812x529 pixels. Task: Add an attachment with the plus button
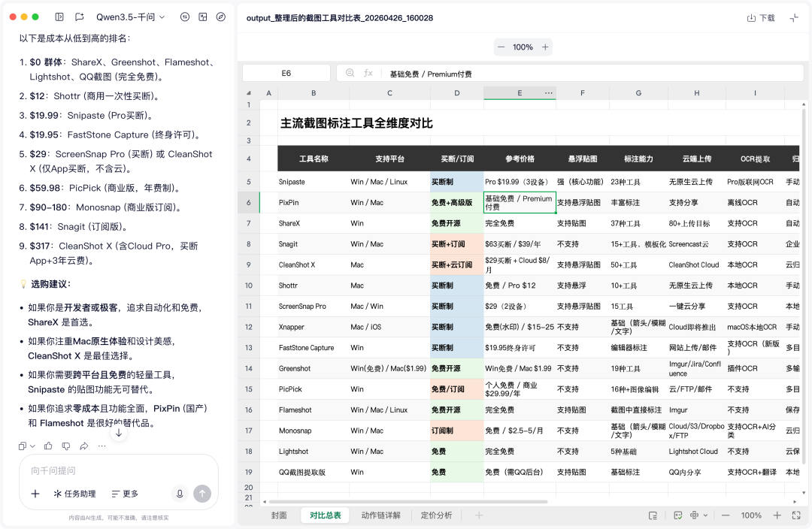click(35, 494)
